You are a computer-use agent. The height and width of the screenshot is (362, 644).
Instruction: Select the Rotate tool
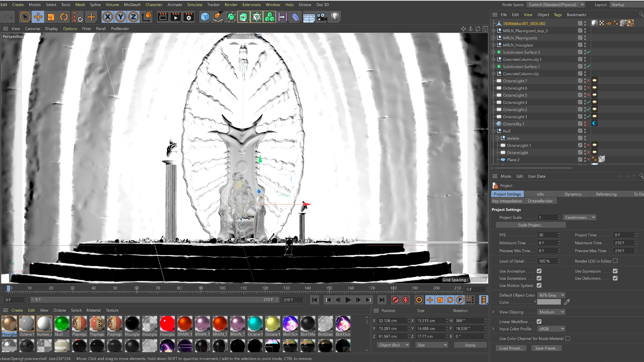[x=64, y=17]
